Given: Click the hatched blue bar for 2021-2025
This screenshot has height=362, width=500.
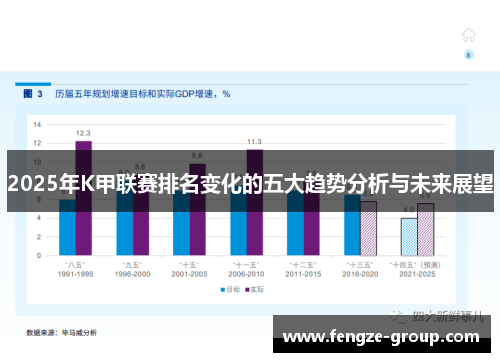Looking at the screenshot, I should click(x=409, y=237).
